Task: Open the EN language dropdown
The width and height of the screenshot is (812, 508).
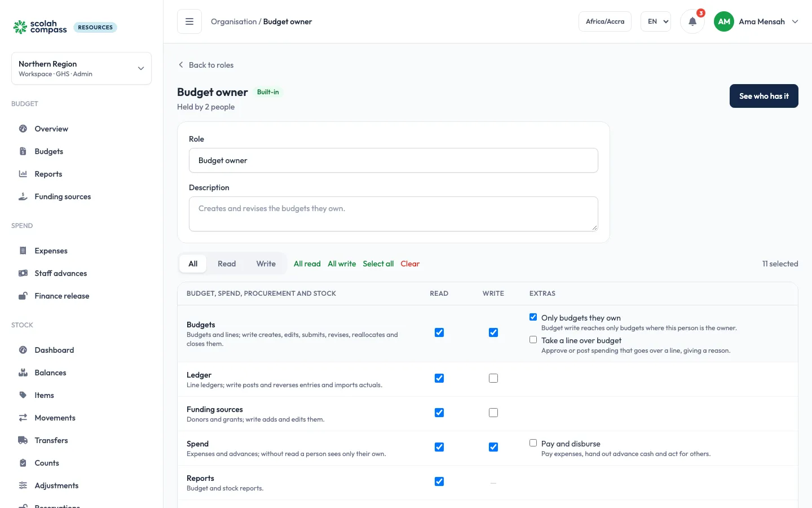Action: [656, 21]
